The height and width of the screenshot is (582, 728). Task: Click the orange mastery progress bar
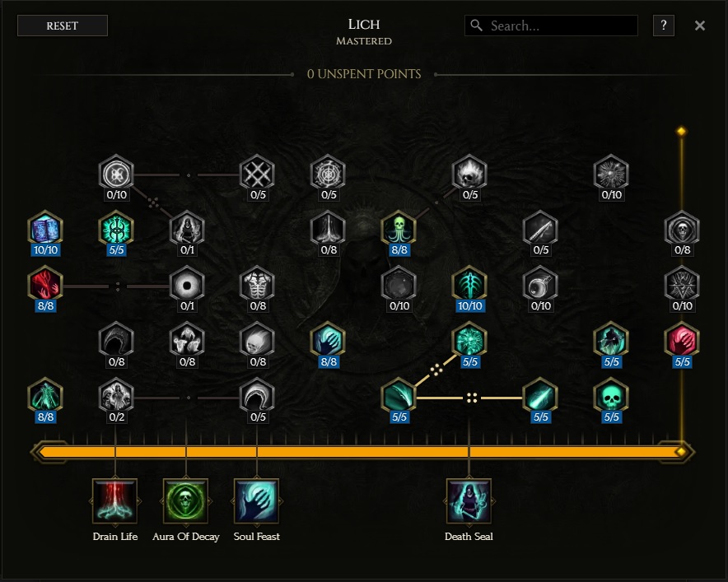click(362, 452)
